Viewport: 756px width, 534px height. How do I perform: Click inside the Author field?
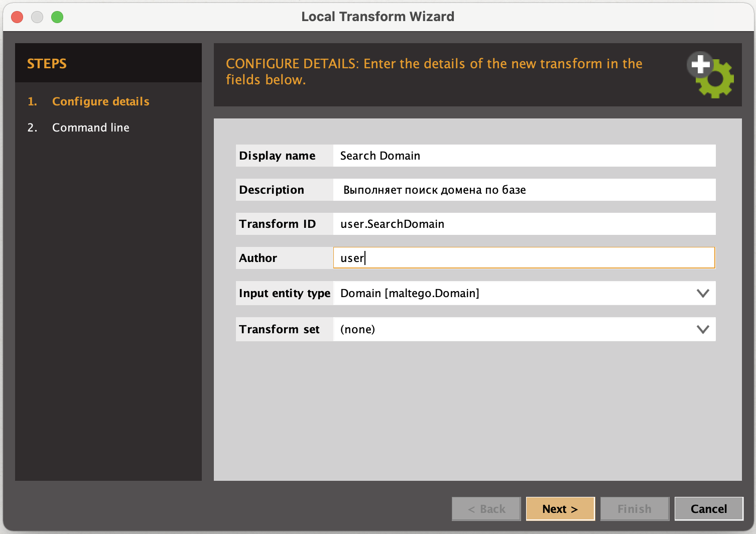point(524,257)
